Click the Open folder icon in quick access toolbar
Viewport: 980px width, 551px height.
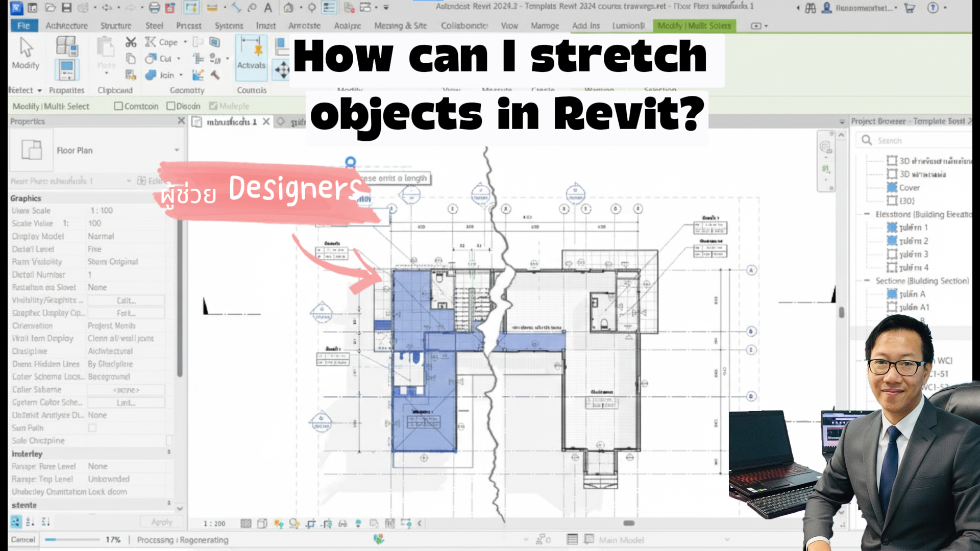(50, 8)
